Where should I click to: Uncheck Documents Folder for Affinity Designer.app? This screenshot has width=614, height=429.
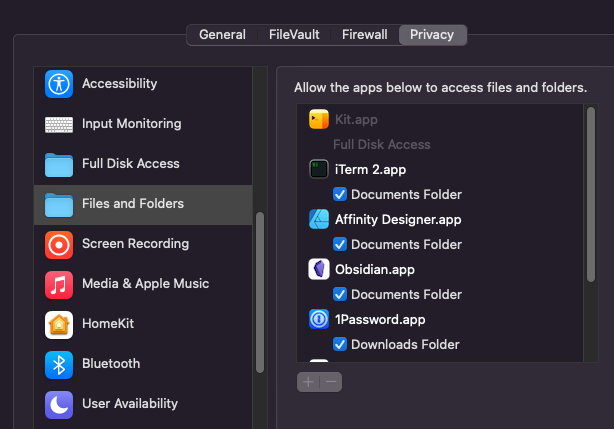coord(340,244)
